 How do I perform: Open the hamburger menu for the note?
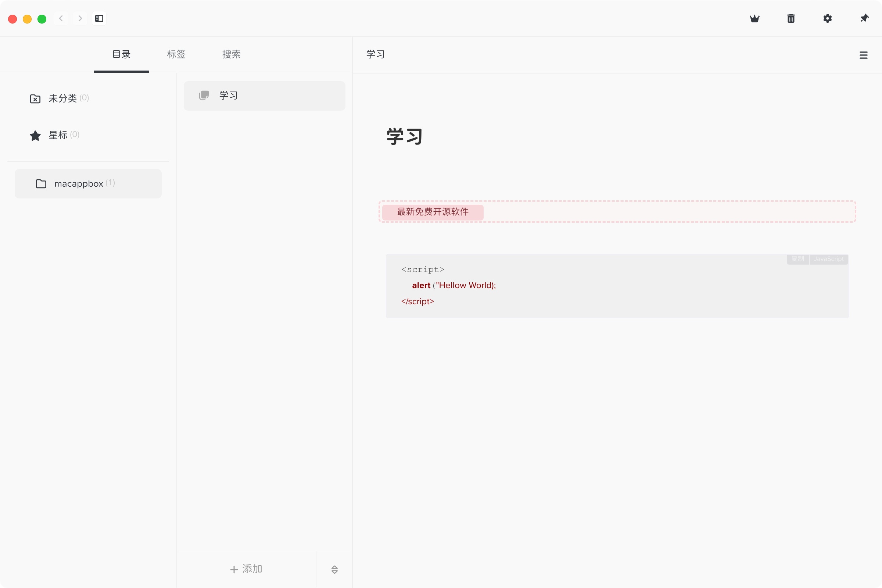coord(863,55)
